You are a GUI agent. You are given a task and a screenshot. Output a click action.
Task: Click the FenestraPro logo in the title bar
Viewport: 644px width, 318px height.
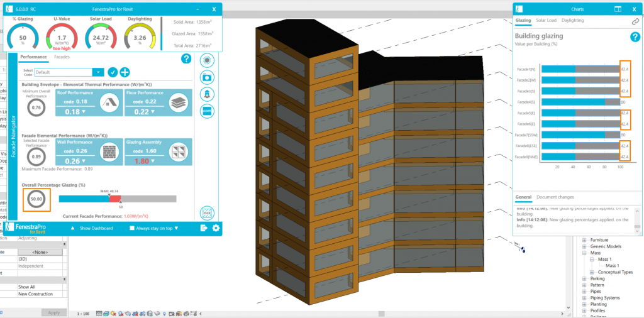point(9,9)
